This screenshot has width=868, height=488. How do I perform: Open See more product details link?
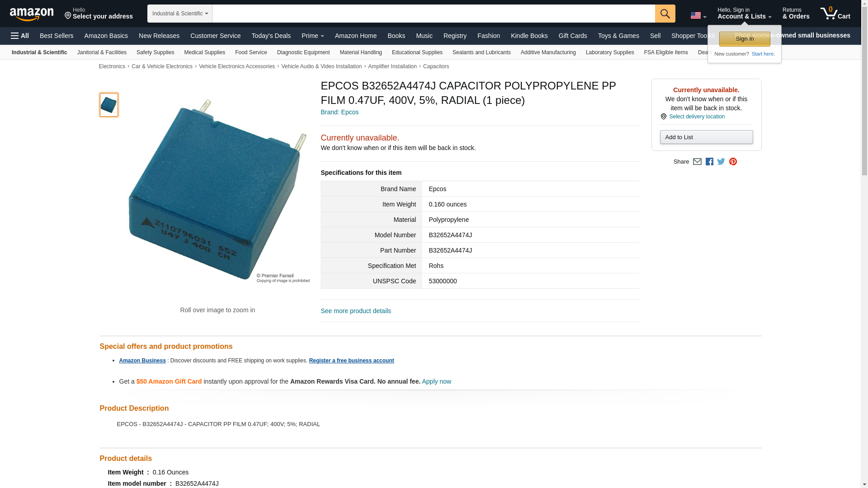pyautogui.click(x=356, y=311)
